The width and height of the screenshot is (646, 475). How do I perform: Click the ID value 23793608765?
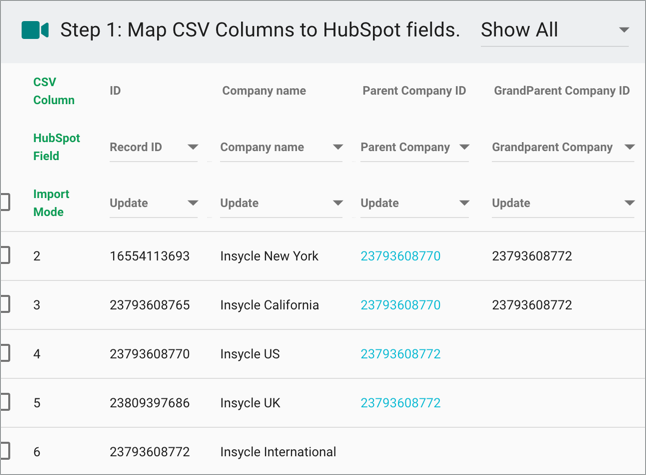tap(150, 305)
